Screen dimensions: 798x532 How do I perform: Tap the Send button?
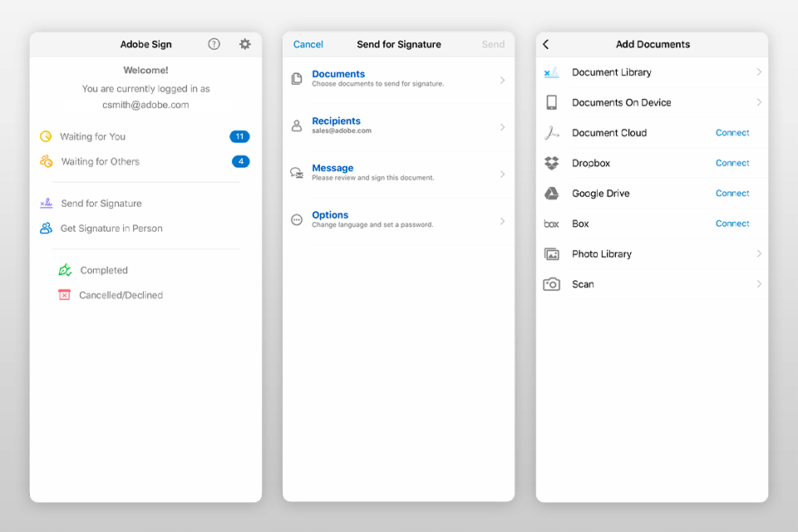493,44
